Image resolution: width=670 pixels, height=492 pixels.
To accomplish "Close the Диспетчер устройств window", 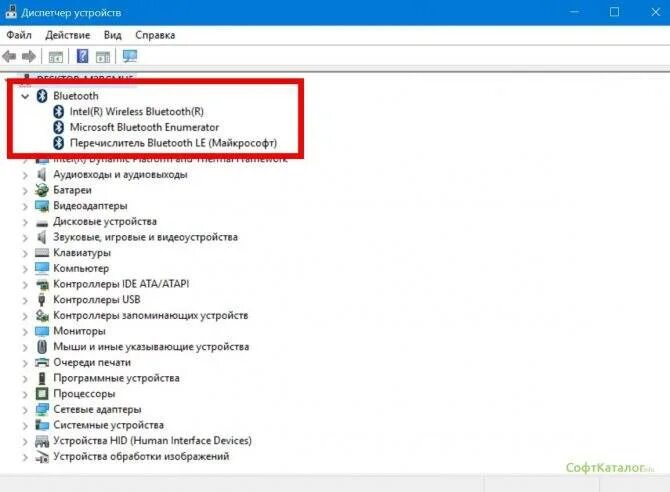I will coord(655,12).
